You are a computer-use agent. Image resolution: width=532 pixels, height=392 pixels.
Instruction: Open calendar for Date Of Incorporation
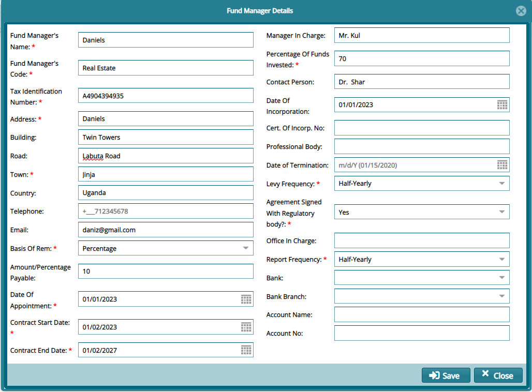pyautogui.click(x=502, y=105)
